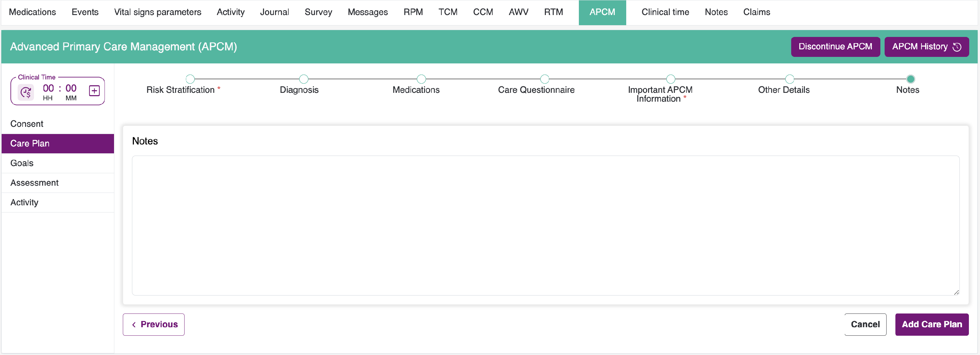The height and width of the screenshot is (355, 980).
Task: Go back with the Previous button
Action: click(x=154, y=324)
